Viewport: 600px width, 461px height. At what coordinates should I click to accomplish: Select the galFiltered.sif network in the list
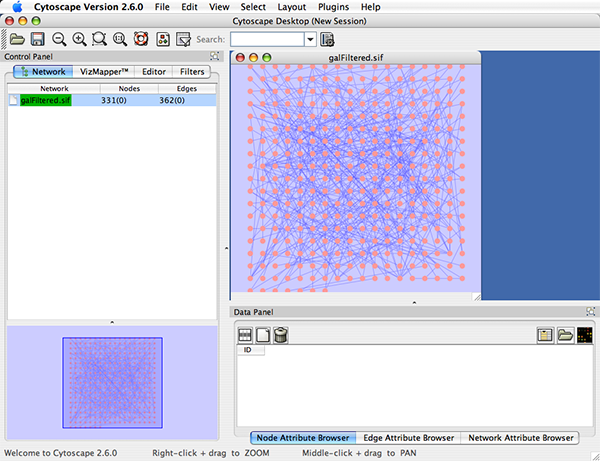tap(48, 100)
